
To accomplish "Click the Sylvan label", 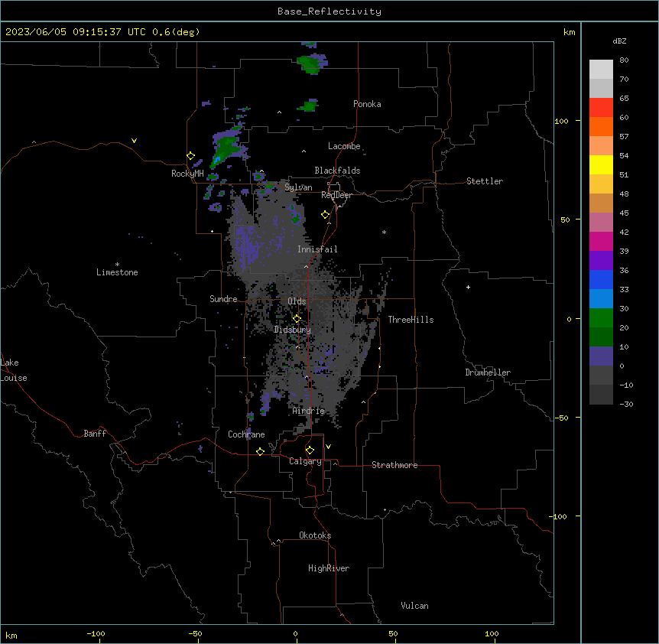I will pyautogui.click(x=298, y=187).
